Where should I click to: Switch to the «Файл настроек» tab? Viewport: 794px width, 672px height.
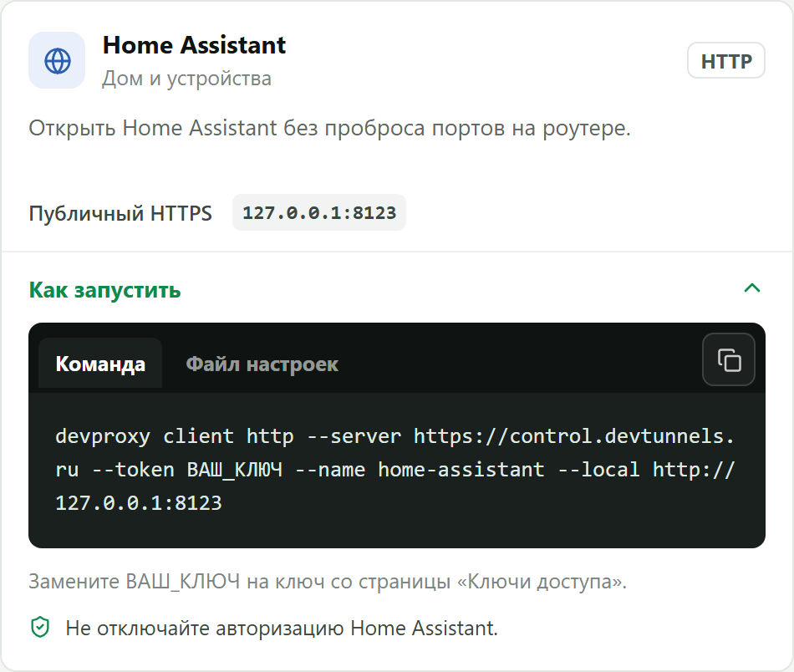[262, 364]
